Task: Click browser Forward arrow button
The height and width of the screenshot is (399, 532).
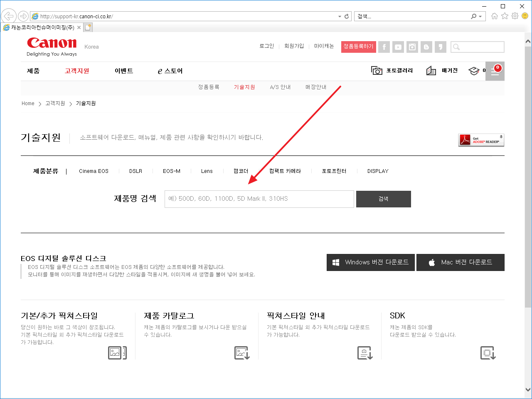Action: coord(23,16)
